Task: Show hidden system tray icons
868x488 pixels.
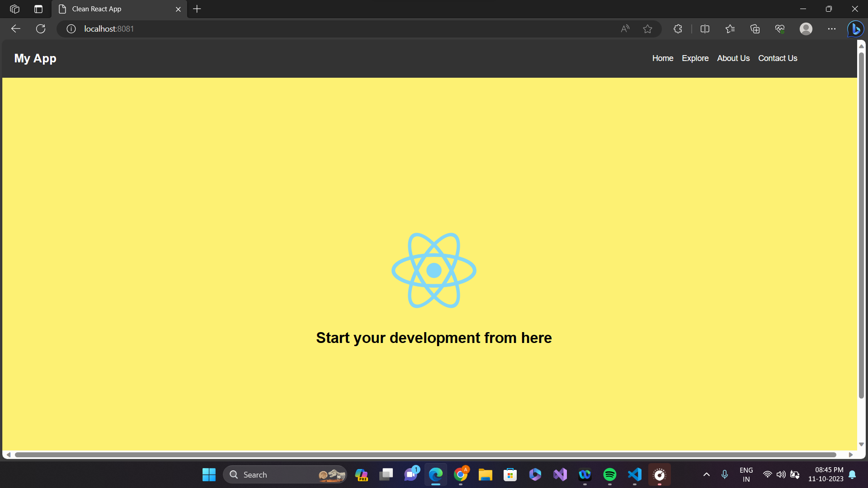Action: (x=706, y=474)
